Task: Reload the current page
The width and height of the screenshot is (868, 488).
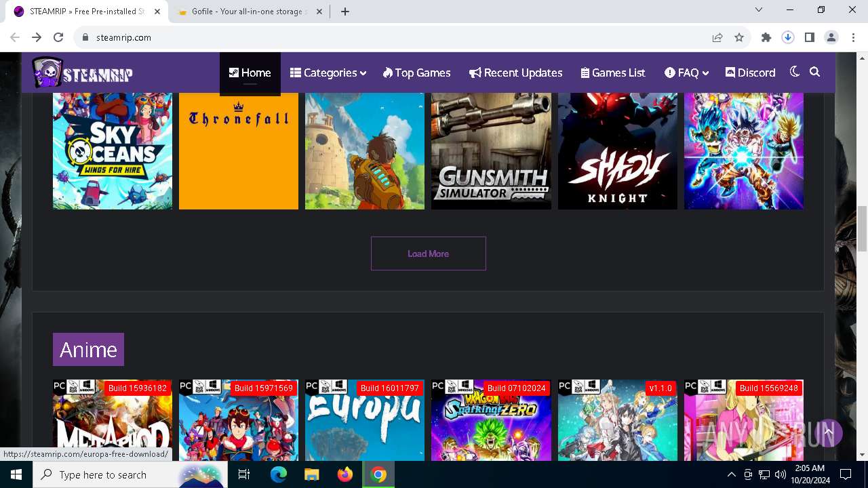Action: coord(58,37)
